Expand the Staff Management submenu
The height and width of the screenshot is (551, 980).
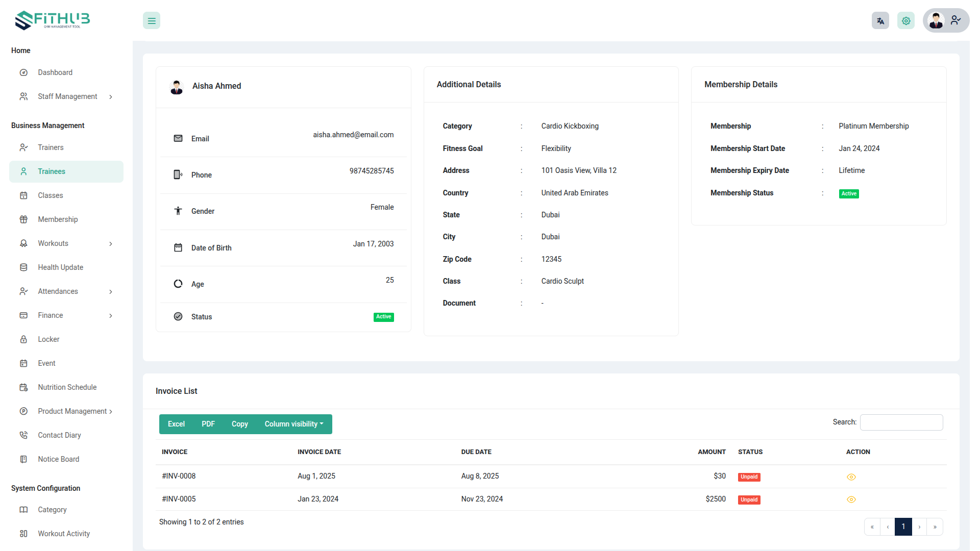coord(111,97)
